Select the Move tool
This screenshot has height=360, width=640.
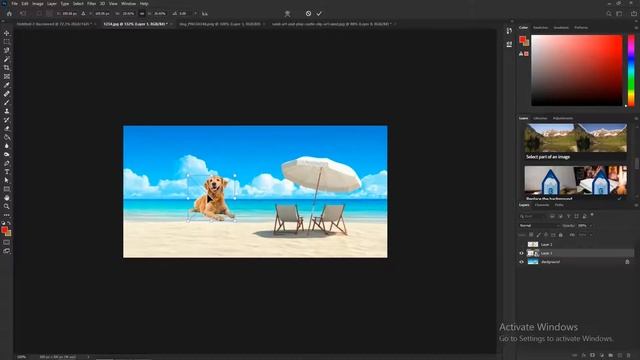point(7,33)
